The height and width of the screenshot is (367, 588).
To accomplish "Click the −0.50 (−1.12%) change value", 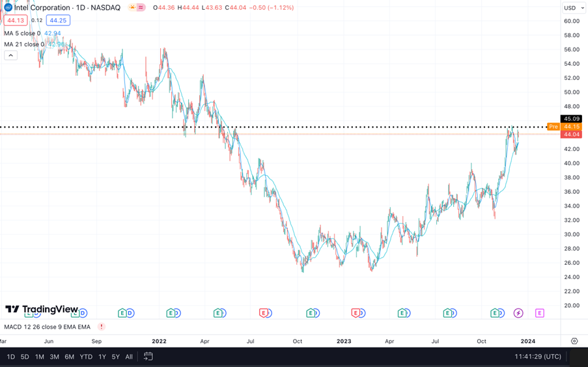I will [x=271, y=8].
